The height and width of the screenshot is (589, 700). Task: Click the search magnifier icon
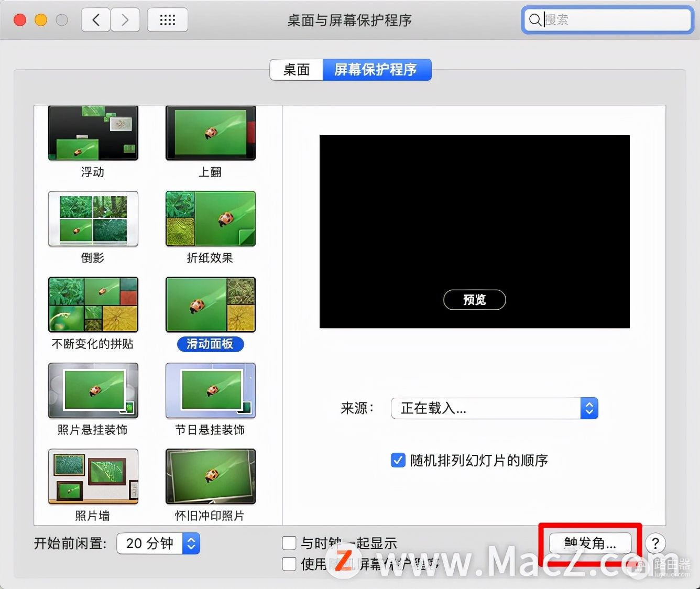[534, 20]
